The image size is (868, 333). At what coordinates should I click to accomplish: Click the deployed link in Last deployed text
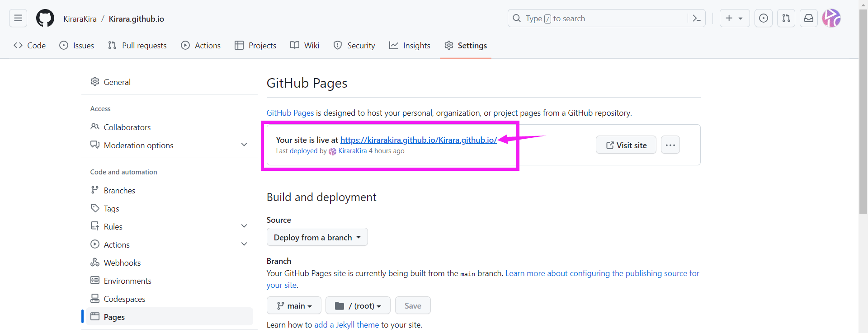coord(304,151)
